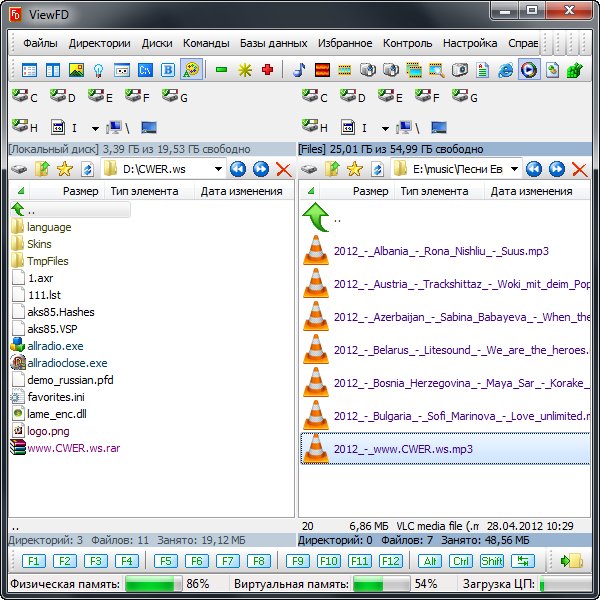Click the music note toolbar icon

[299, 70]
